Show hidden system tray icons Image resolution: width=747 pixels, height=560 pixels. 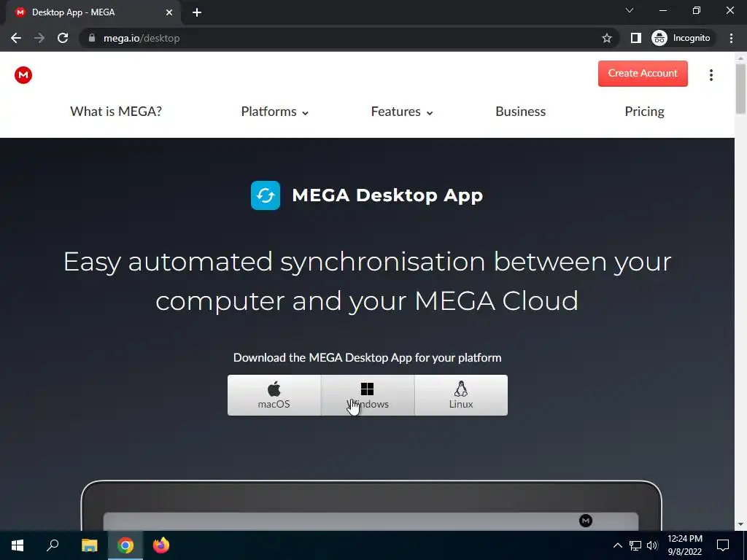coord(617,545)
